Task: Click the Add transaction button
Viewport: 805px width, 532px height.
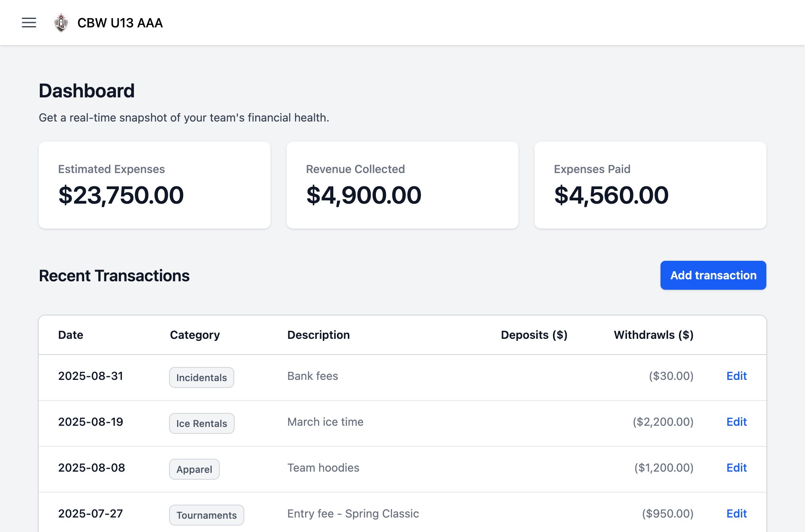Action: [x=713, y=275]
